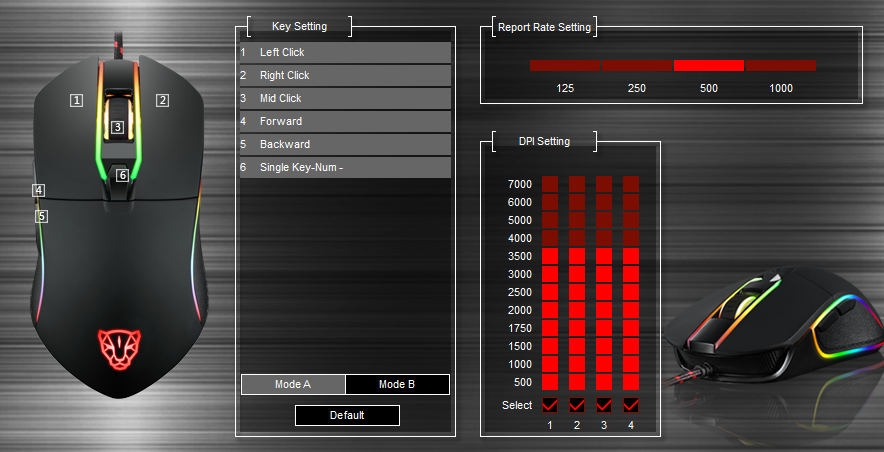Viewport: 884px width, 452px height.
Task: Click the 7000 DPI row label
Action: [x=520, y=184]
